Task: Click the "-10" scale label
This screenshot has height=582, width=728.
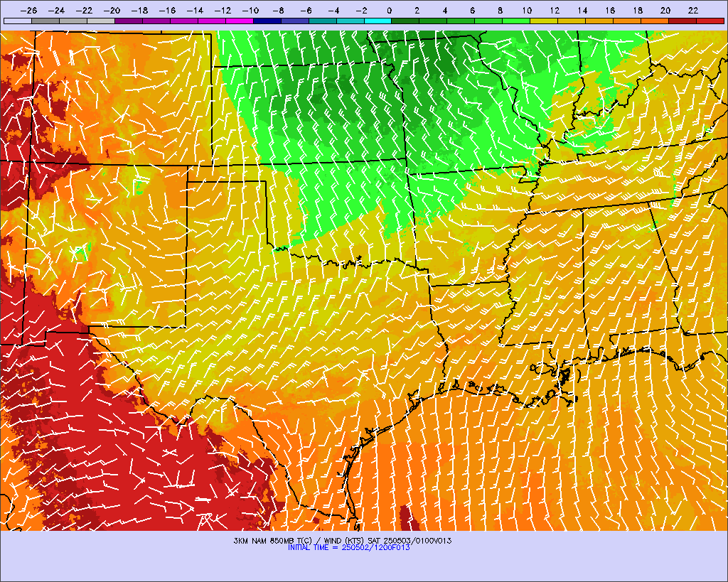Action: [x=250, y=10]
